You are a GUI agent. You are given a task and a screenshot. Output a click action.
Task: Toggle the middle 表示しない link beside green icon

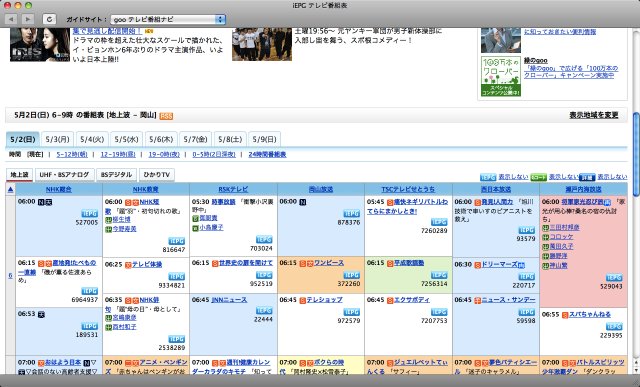(563, 177)
